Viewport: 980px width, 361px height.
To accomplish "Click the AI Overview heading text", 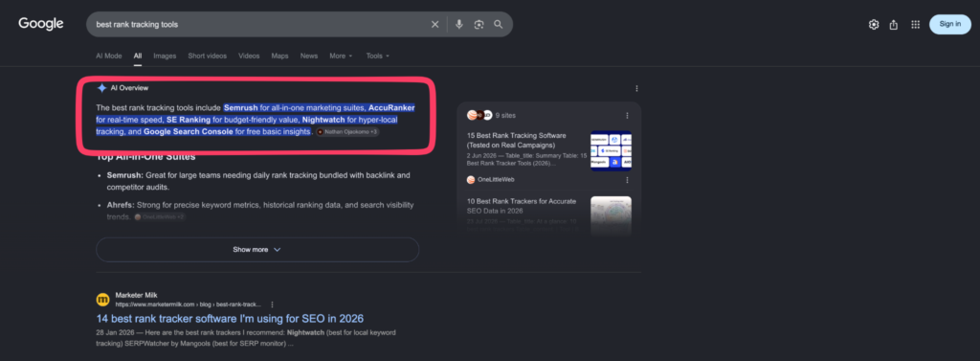I will (129, 88).
